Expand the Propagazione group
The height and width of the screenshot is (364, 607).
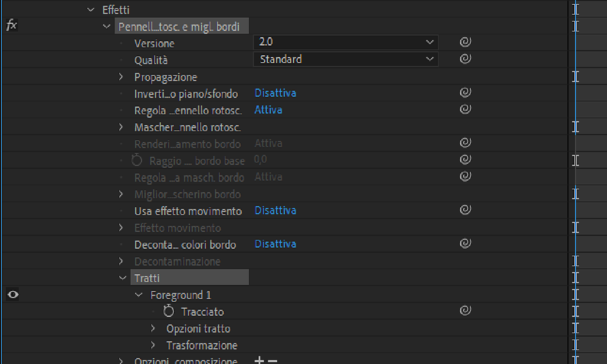pyautogui.click(x=121, y=76)
